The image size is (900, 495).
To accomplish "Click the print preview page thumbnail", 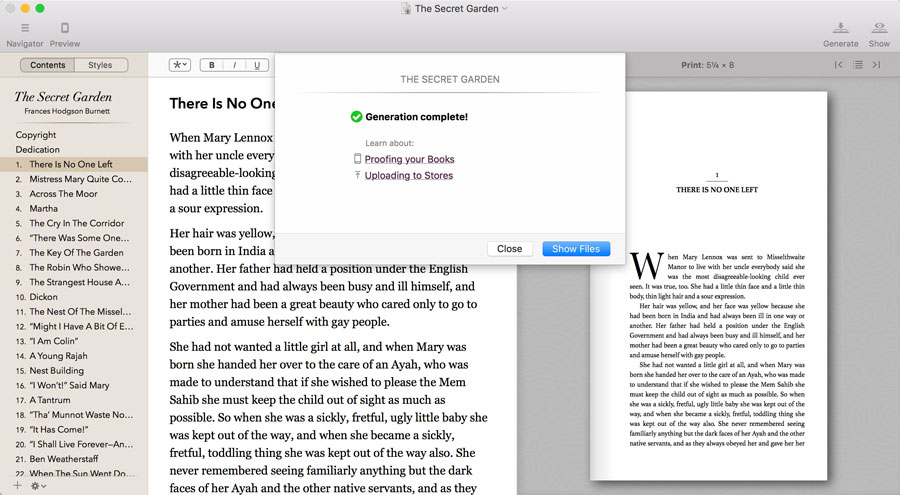I will click(x=708, y=285).
